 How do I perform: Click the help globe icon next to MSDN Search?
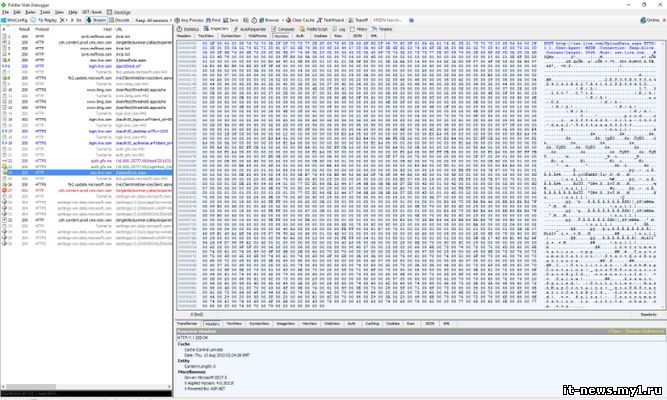click(x=411, y=20)
